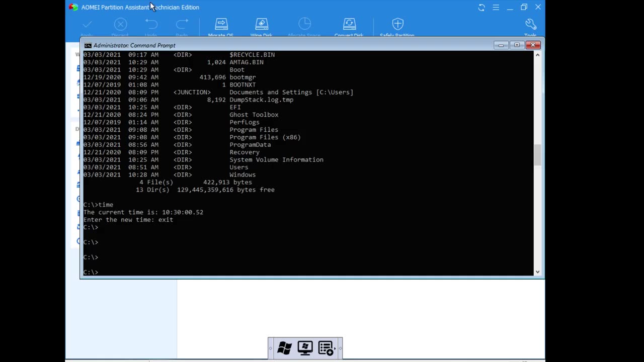The height and width of the screenshot is (362, 644).
Task: Click the 'Enter the new time: exit' line
Action: point(128,220)
